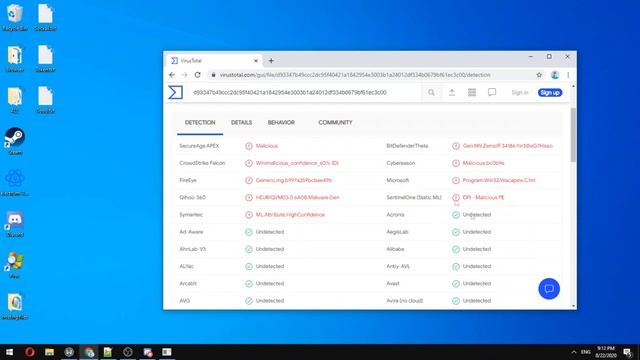
Task: Click the 'BitDefenderTheta' engine name
Action: coord(407,146)
